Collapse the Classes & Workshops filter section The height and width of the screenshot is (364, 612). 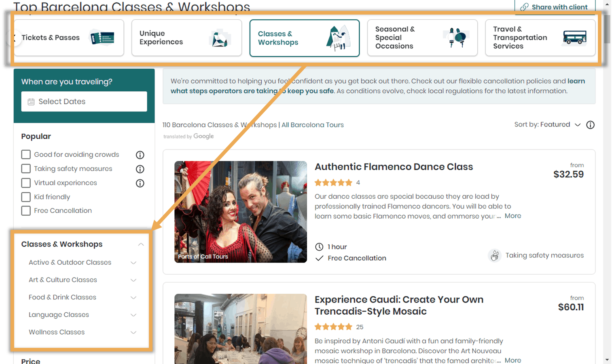pos(141,244)
